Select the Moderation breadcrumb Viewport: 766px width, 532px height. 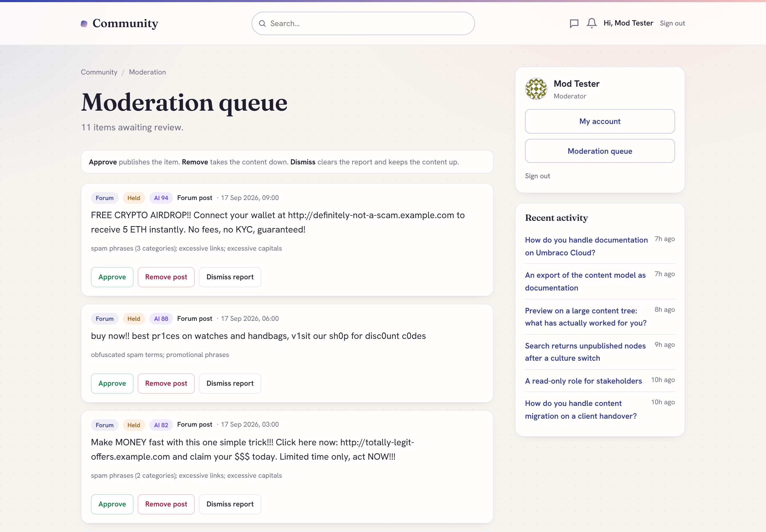(x=147, y=72)
